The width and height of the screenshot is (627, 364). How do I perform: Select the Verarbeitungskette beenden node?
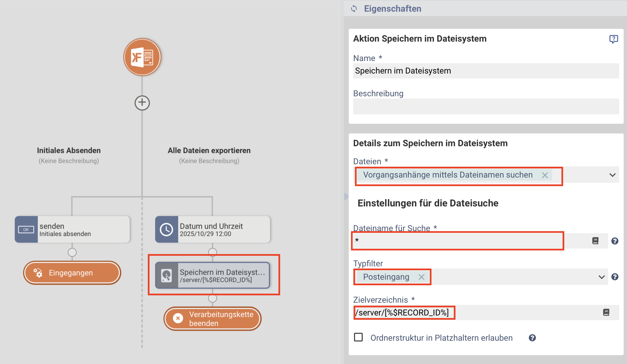[x=213, y=319]
